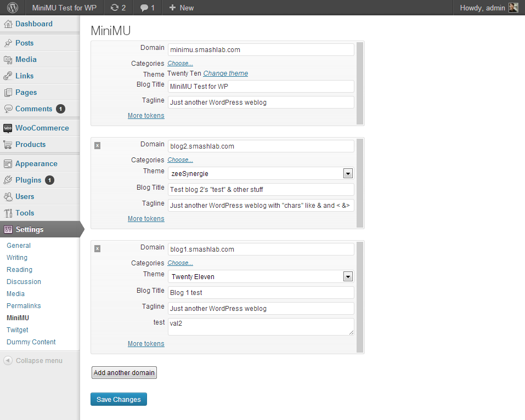This screenshot has width=525, height=420.
Task: Open Twitget settings
Action: [x=18, y=330]
